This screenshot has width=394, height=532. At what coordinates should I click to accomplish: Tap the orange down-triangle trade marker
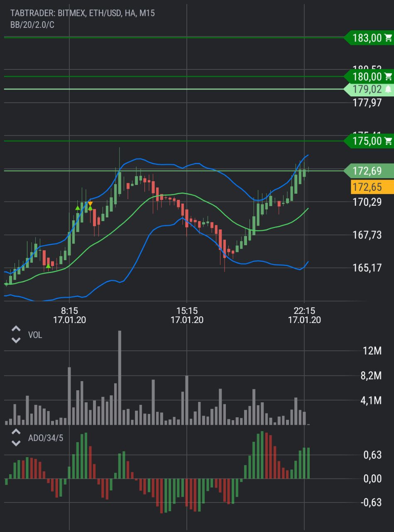tap(90, 204)
